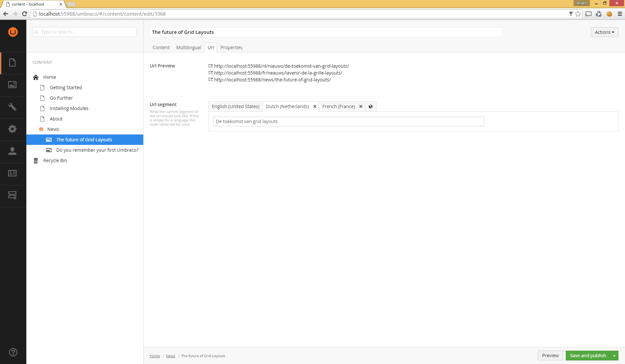Image resolution: width=625 pixels, height=364 pixels.
Task: Open the Settings wrench section icon
Action: 12,107
